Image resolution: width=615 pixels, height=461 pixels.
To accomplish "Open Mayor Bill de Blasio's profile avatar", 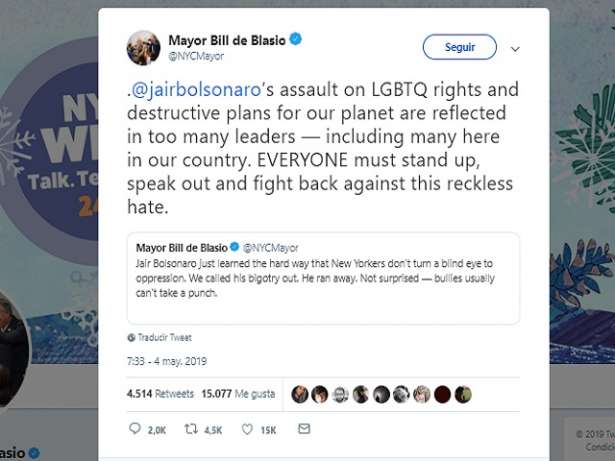I will coord(144,48).
